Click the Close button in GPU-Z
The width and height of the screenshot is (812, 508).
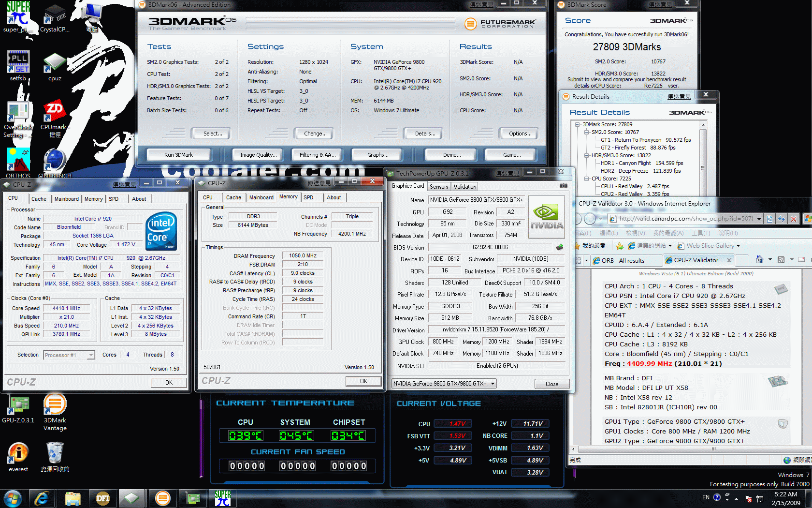click(x=552, y=384)
